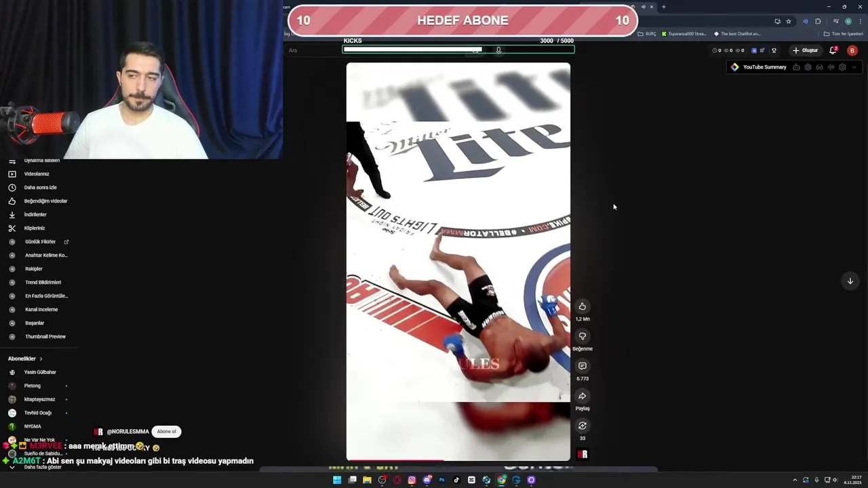This screenshot has width=868, height=488.
Task: Click the dislike thumbs-down icon
Action: (x=582, y=336)
